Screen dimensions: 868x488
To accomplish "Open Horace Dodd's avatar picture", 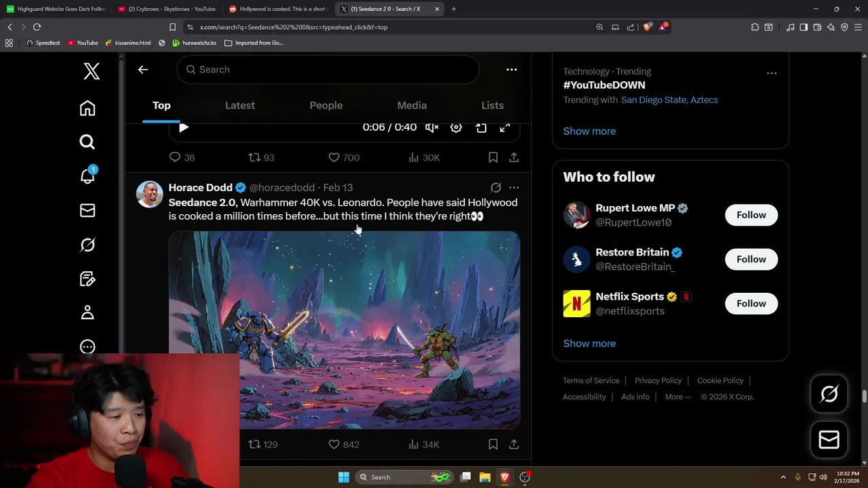I will [x=150, y=194].
